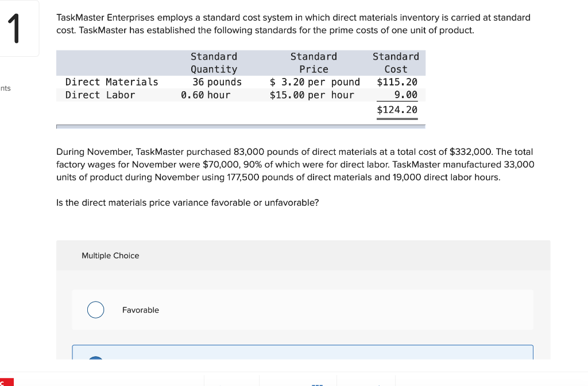Click the "During November, TaskMaster purchased" paragraph
The image size is (588, 386).
coord(295,165)
